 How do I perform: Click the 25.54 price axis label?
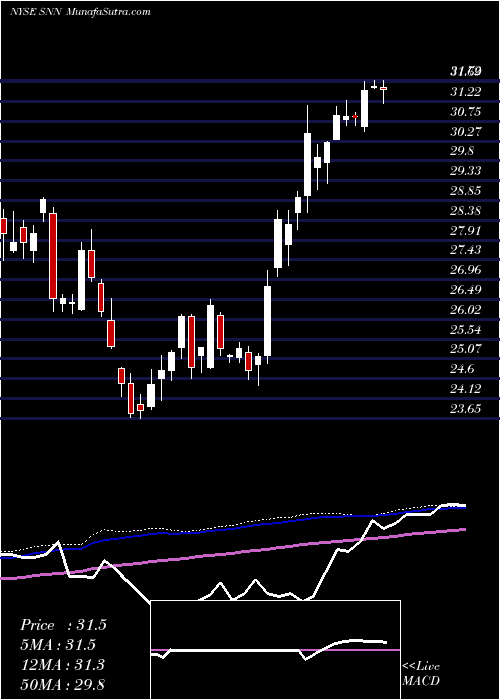[466, 329]
